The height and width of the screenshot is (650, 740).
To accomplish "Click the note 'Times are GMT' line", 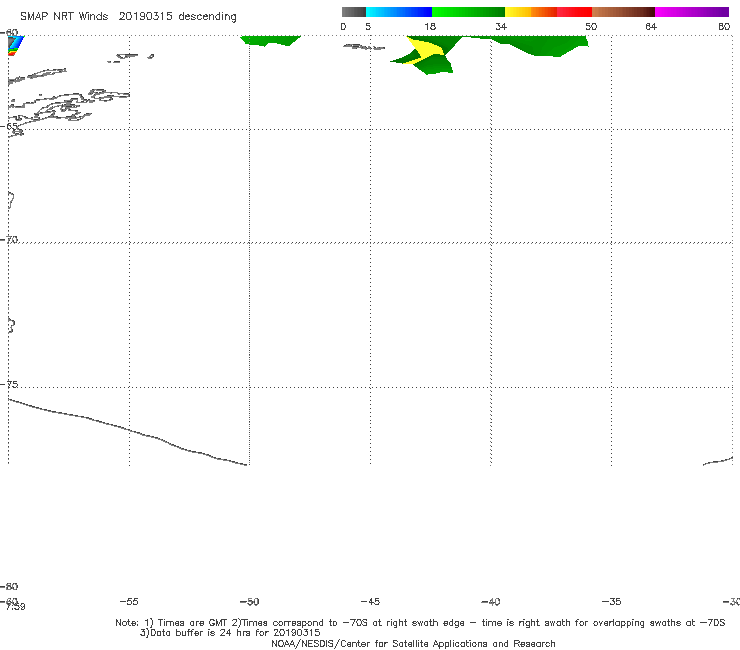I will [420, 623].
